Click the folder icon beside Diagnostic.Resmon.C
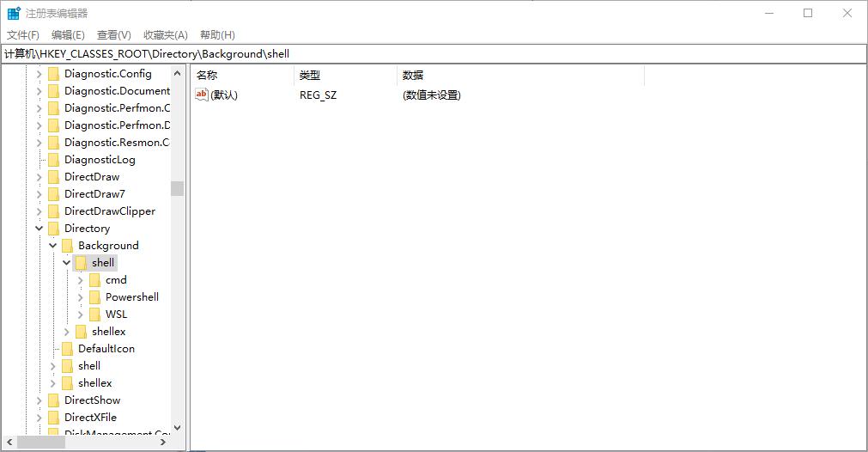This screenshot has height=452, width=868. click(x=54, y=143)
